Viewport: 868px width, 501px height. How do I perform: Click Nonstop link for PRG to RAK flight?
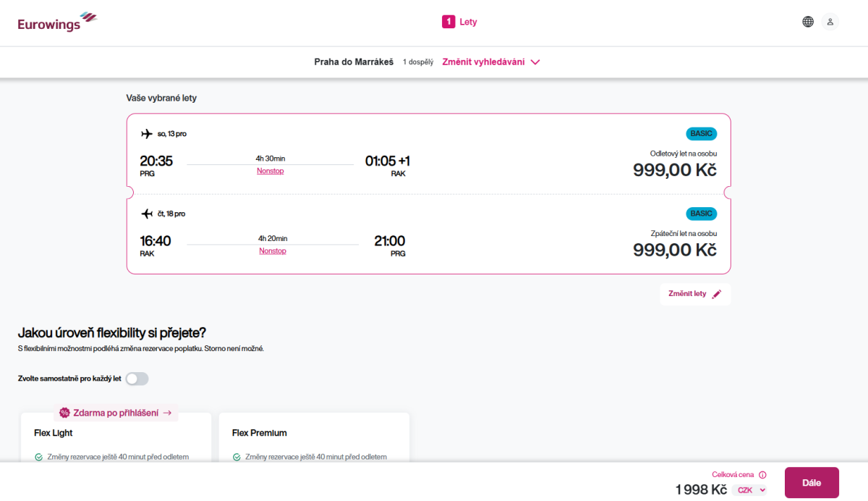point(270,171)
